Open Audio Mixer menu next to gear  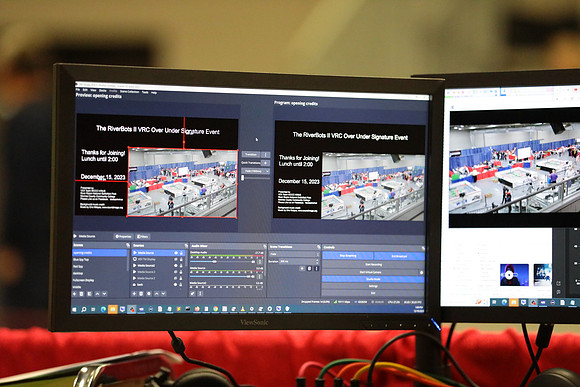(x=200, y=294)
